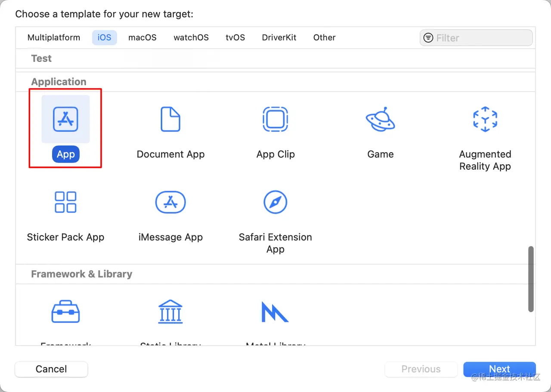Image resolution: width=551 pixels, height=392 pixels.
Task: Click the Sticker Pack App label
Action: [x=65, y=238]
